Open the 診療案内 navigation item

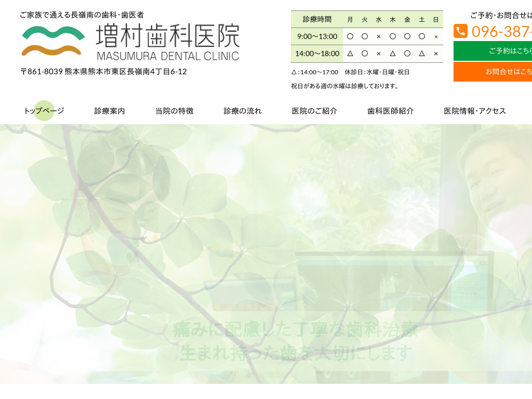(110, 111)
